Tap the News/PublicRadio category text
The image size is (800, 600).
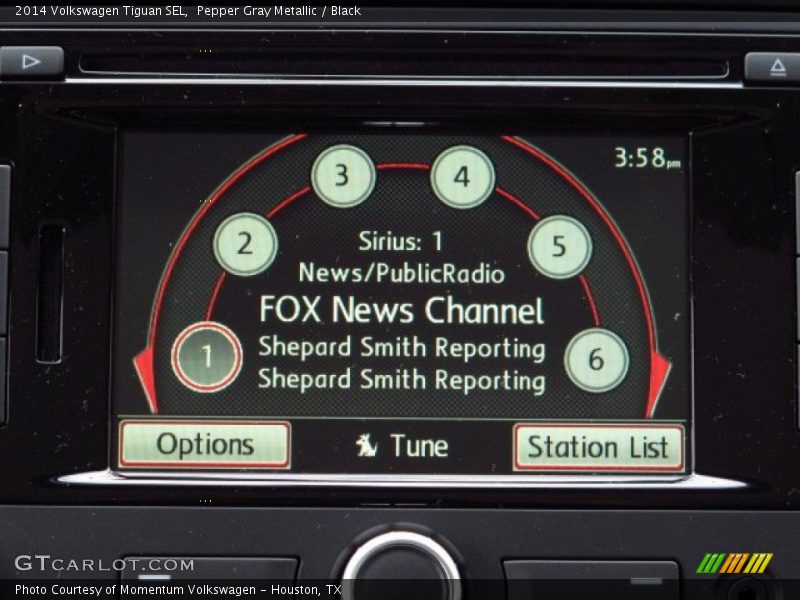402,273
